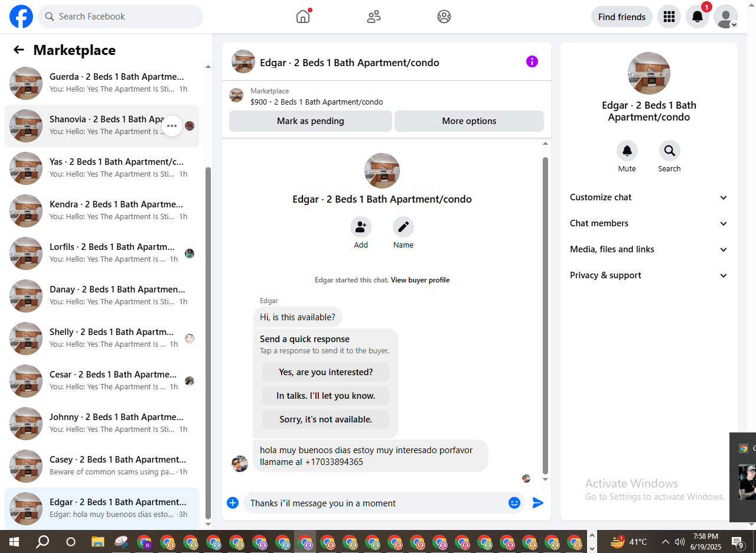Open Danay's chat in the list
This screenshot has width=756, height=553.
click(102, 296)
